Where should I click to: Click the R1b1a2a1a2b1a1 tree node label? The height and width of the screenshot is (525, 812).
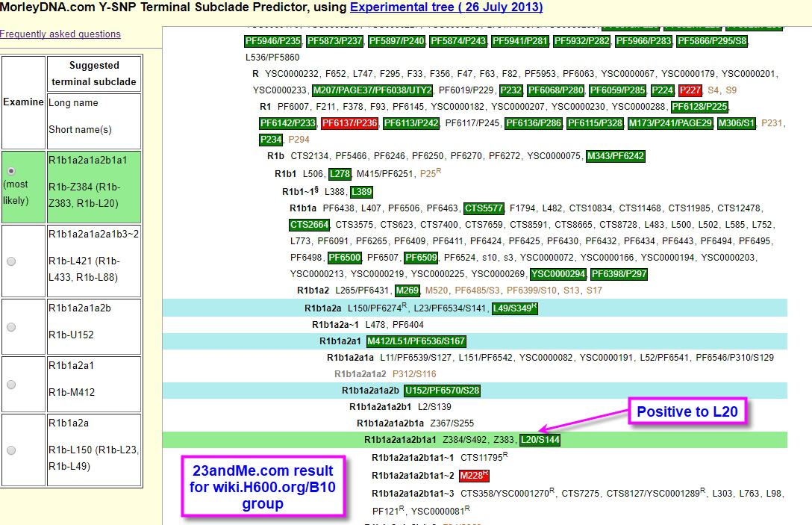400,440
